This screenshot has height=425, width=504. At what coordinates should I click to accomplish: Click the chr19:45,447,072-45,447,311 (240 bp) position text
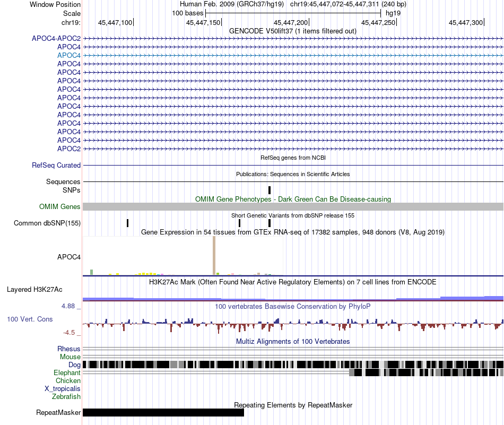tap(348, 4)
